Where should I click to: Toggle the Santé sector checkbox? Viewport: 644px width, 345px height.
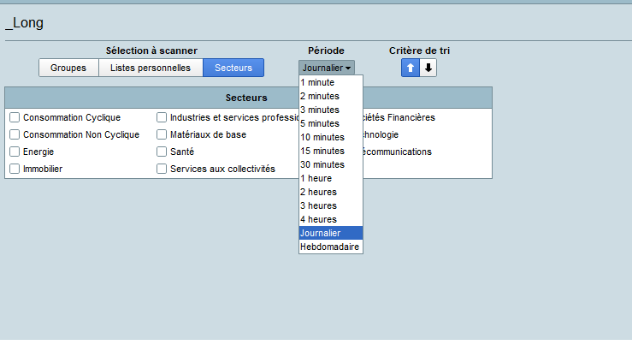point(162,152)
